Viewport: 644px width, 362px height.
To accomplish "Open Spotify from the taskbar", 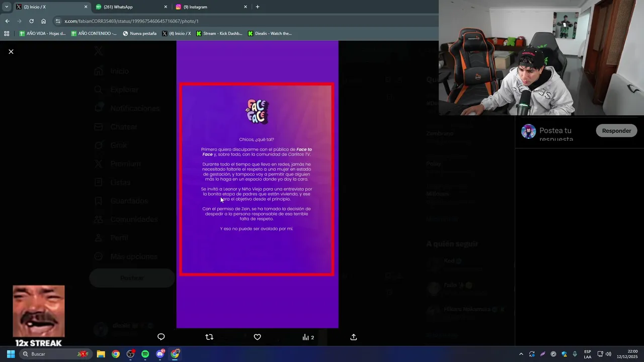I will pyautogui.click(x=145, y=354).
